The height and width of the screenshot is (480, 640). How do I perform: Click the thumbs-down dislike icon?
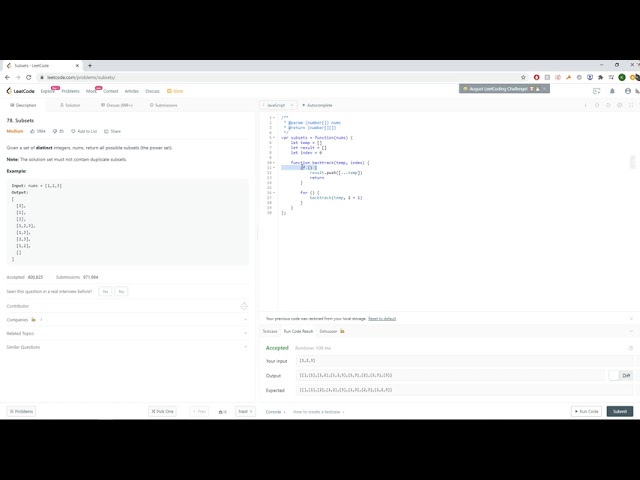click(55, 131)
